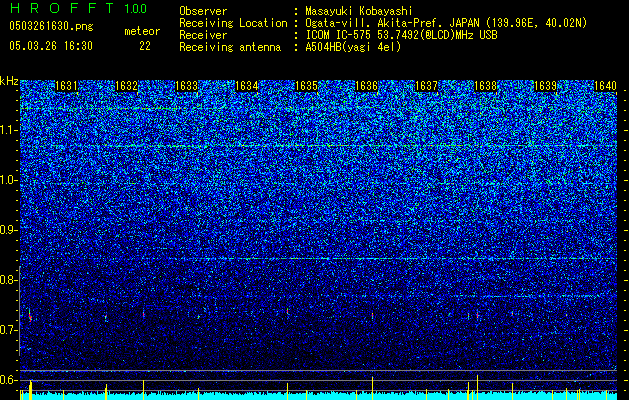Click the date stamp 05.03.26 16:30
Image resolution: width=629 pixels, height=400 pixels.
click(x=51, y=46)
